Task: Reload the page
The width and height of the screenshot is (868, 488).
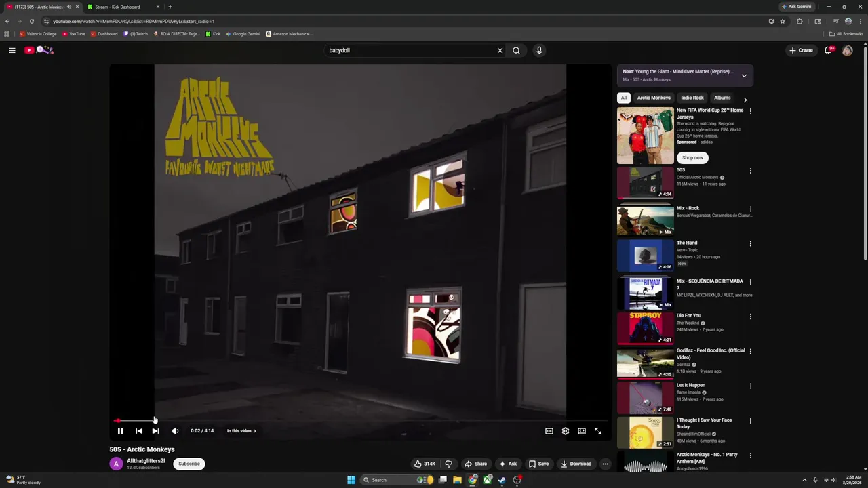Action: tap(31, 21)
